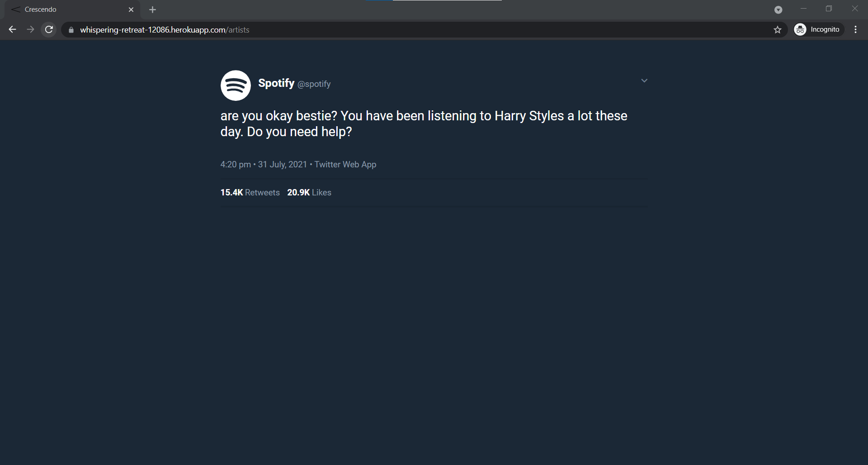Click the tweet timestamp 4:20 pm
The width and height of the screenshot is (868, 465).
pos(236,164)
